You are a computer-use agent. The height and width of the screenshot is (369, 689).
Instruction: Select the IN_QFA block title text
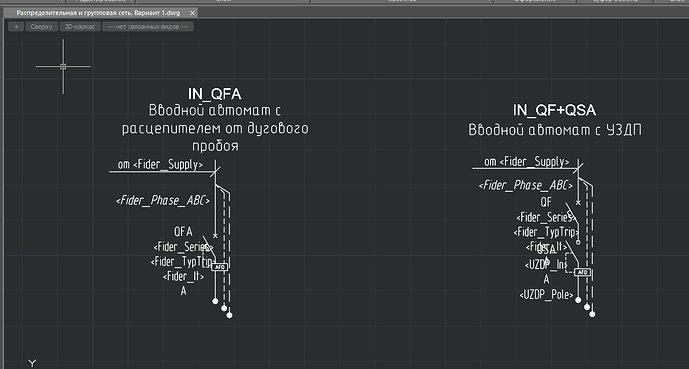point(214,94)
